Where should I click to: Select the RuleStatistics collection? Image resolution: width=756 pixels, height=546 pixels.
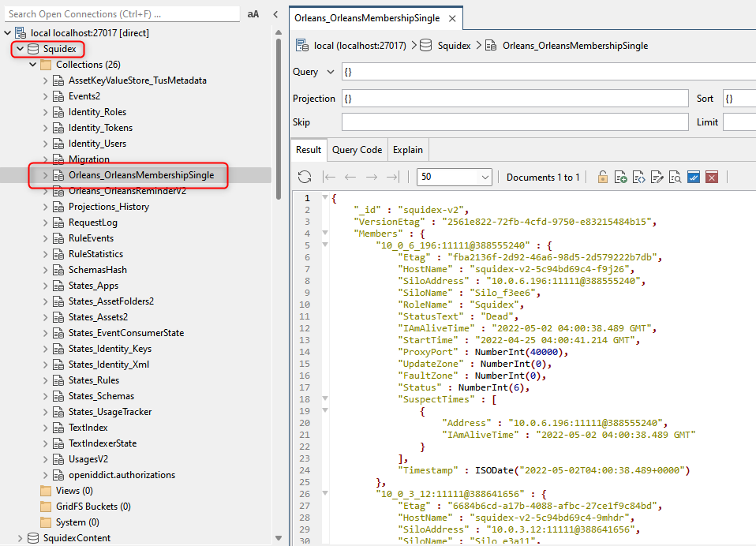95,254
